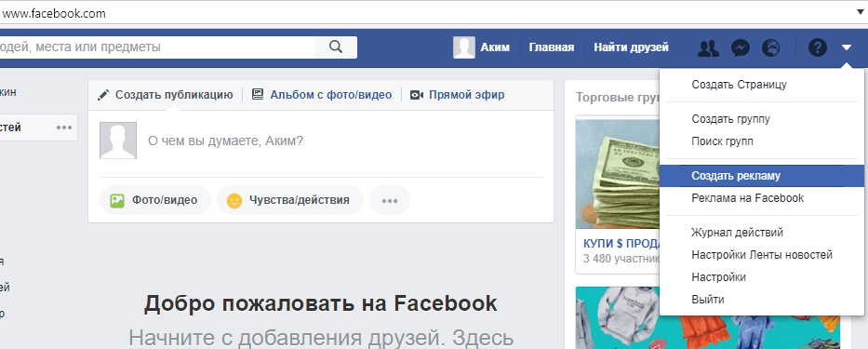Screen dimensions: 868x349
Task: Focus the Facebook search field
Action: pos(157,47)
